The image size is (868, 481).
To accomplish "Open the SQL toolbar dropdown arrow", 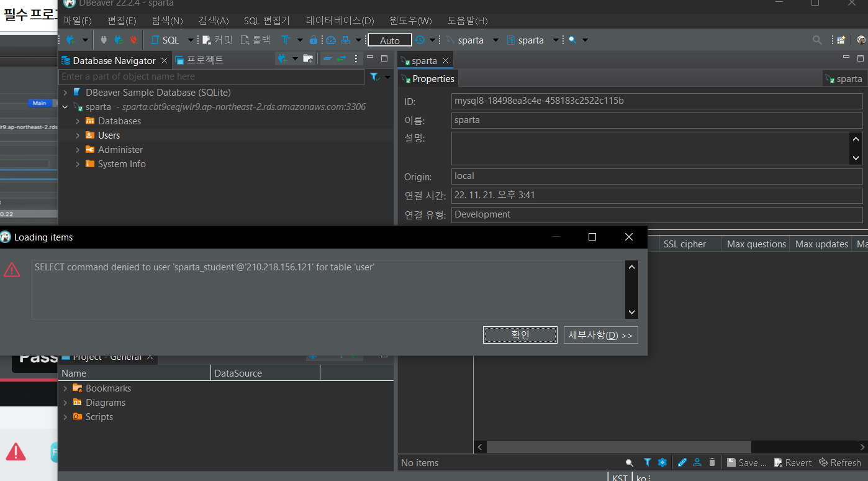I will point(191,40).
